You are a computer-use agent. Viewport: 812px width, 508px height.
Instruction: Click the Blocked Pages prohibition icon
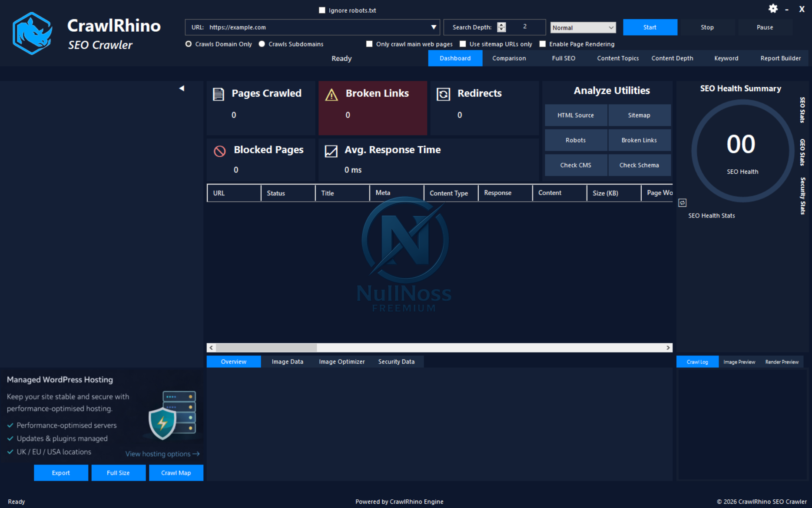(x=220, y=151)
